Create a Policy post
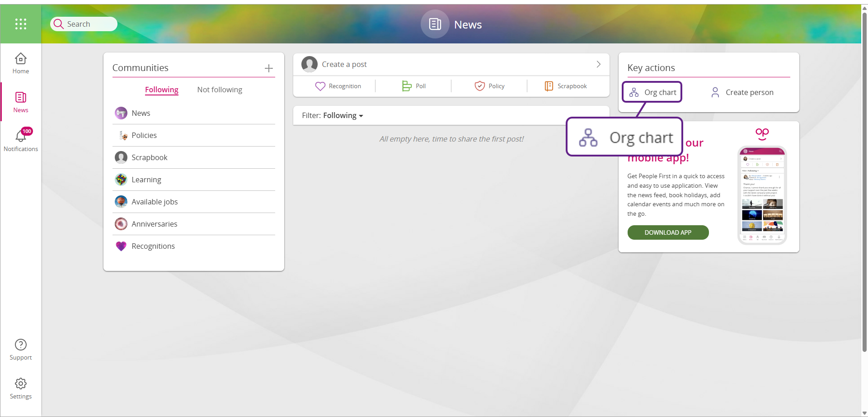This screenshot has width=868, height=417. click(489, 86)
